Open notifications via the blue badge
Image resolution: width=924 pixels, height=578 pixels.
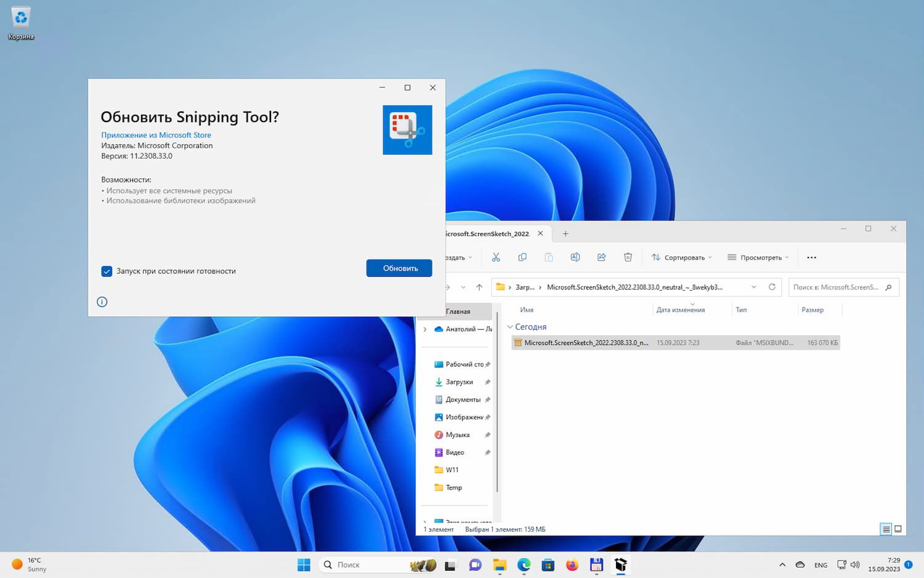click(908, 564)
